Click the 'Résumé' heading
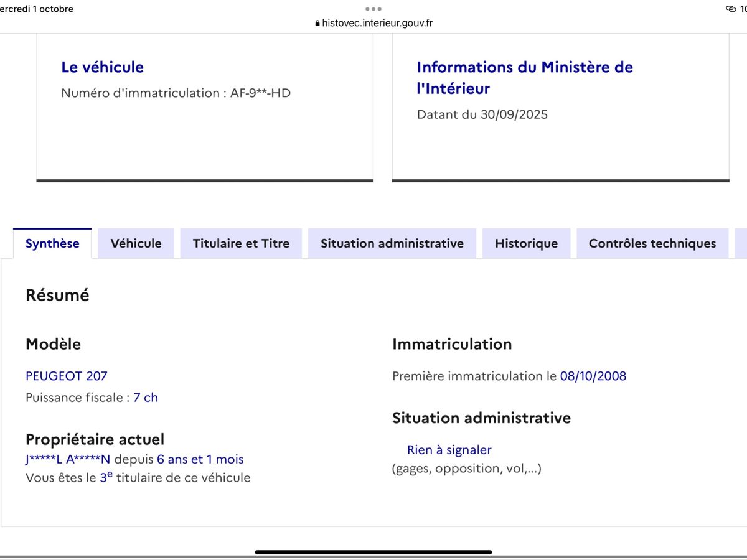The image size is (747, 560). point(57,296)
